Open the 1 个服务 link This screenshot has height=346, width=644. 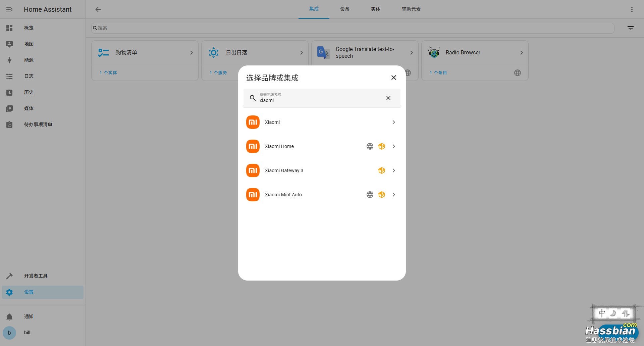click(218, 73)
